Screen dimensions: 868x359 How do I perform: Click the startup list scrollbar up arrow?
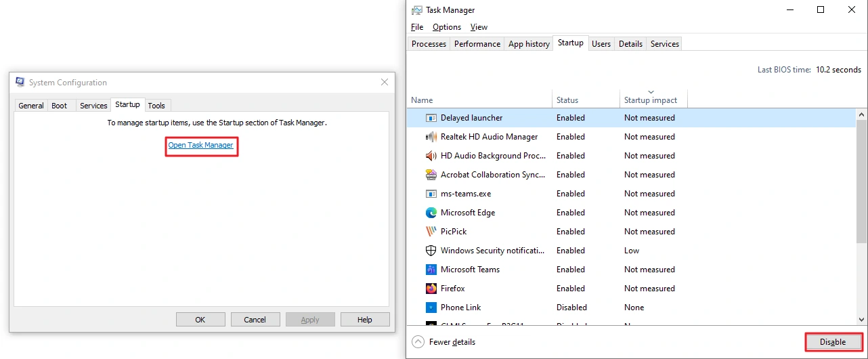(x=862, y=115)
